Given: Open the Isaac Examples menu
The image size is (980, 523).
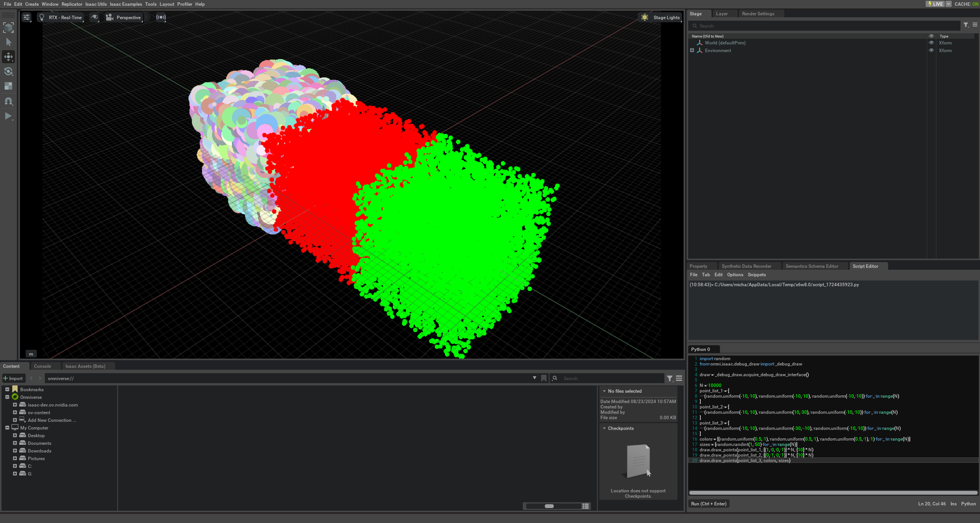Looking at the screenshot, I should tap(126, 4).
